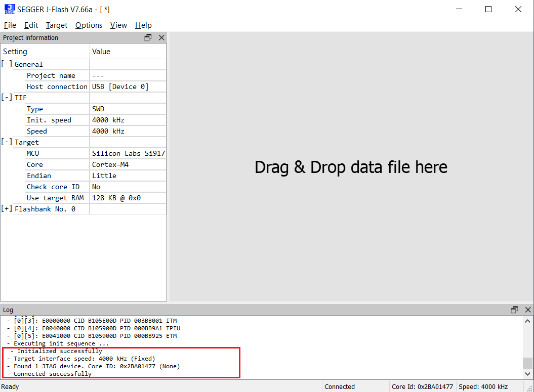Image resolution: width=534 pixels, height=392 pixels.
Task: Click the Log scrollbar up arrow
Action: click(527, 321)
